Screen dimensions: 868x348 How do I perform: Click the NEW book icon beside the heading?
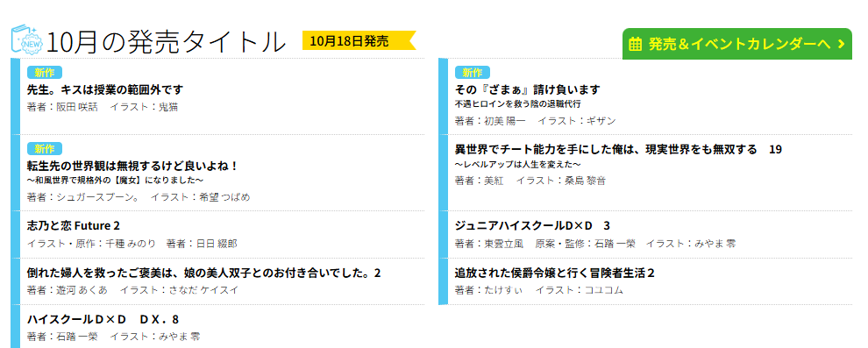(26, 39)
